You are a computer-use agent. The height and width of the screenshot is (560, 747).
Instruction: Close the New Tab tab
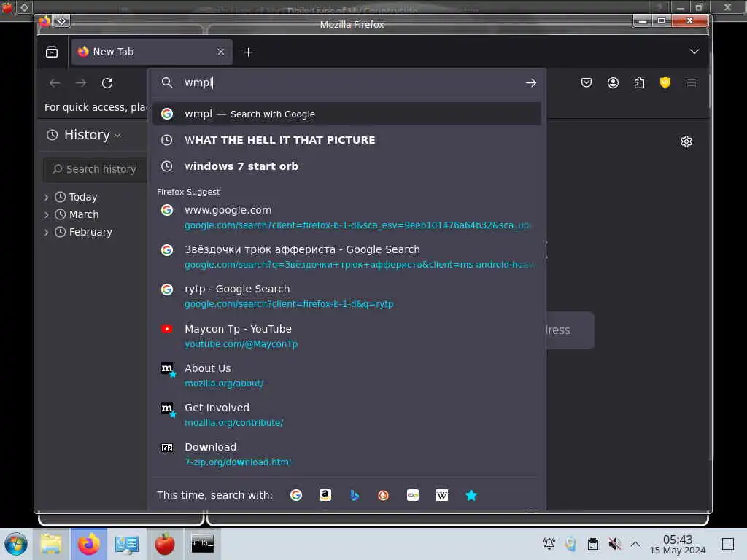pos(220,52)
